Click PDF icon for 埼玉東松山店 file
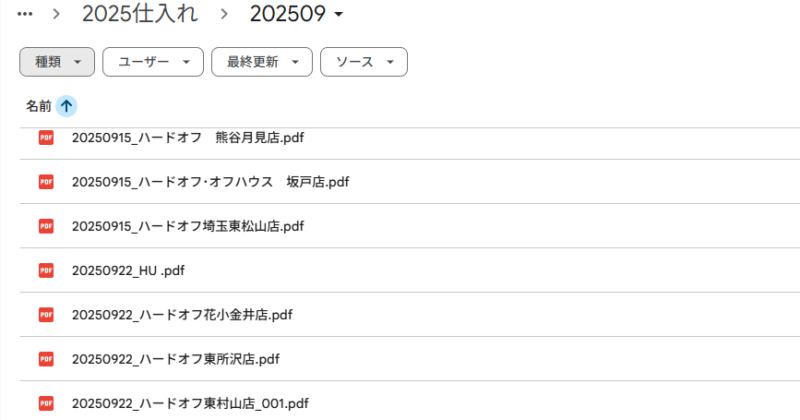This screenshot has width=800, height=420. pos(46,226)
